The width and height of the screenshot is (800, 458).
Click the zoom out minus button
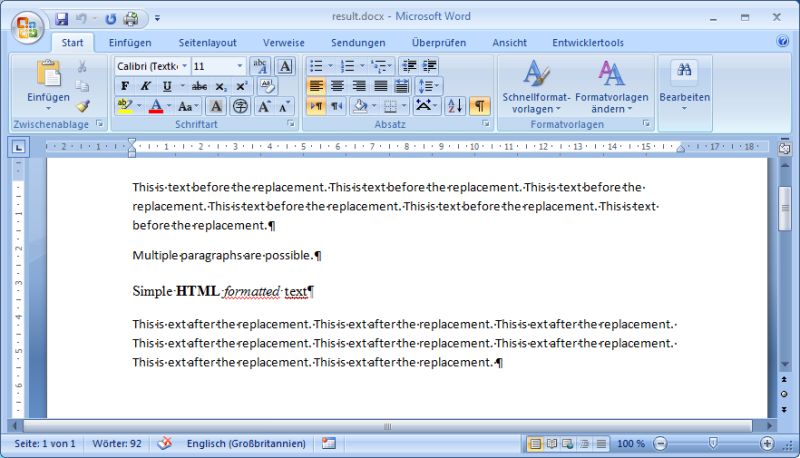[x=660, y=444]
